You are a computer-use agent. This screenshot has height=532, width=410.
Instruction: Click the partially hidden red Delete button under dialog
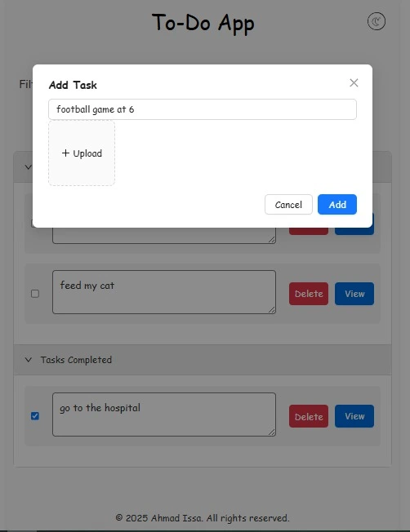tap(309, 232)
